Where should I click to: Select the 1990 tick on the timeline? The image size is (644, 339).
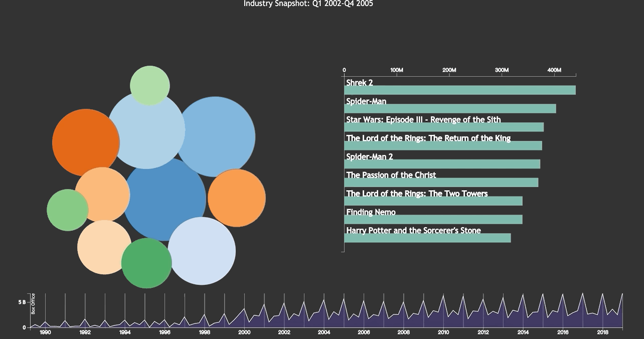coord(45,328)
